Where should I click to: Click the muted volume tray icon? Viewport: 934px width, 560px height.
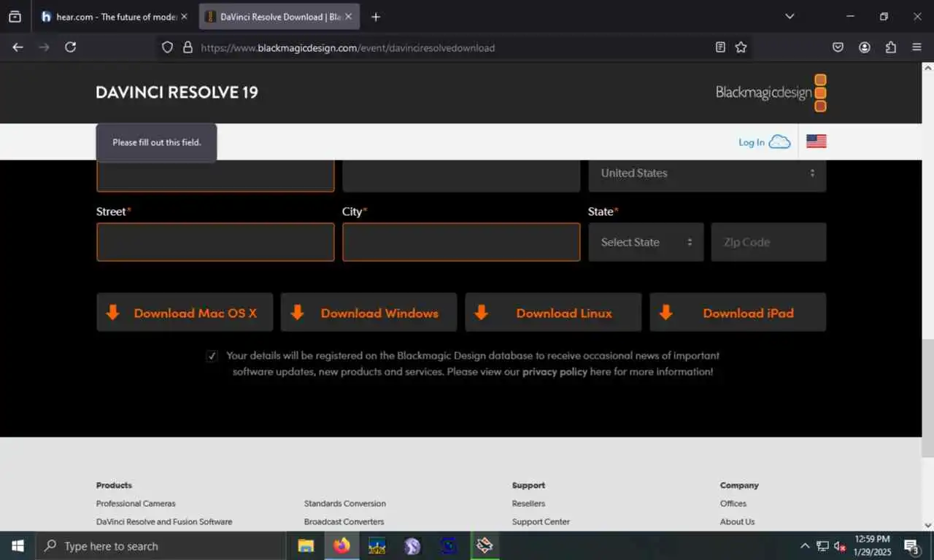point(840,545)
